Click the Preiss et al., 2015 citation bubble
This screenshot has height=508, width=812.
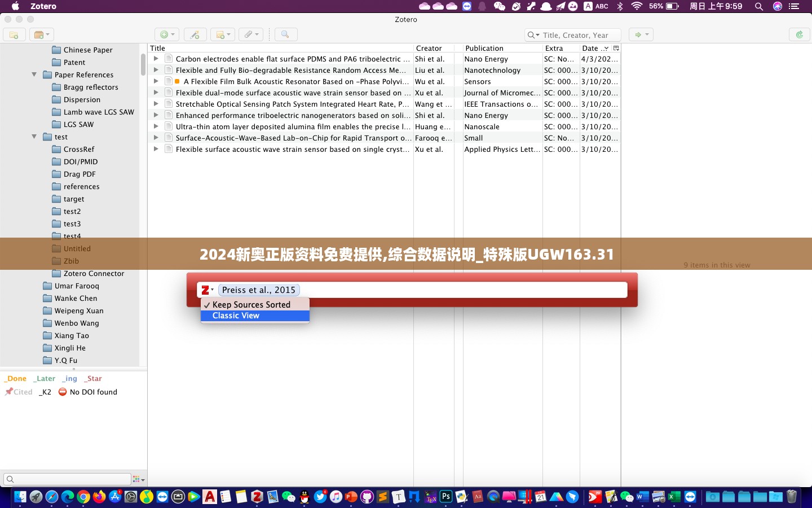(259, 290)
